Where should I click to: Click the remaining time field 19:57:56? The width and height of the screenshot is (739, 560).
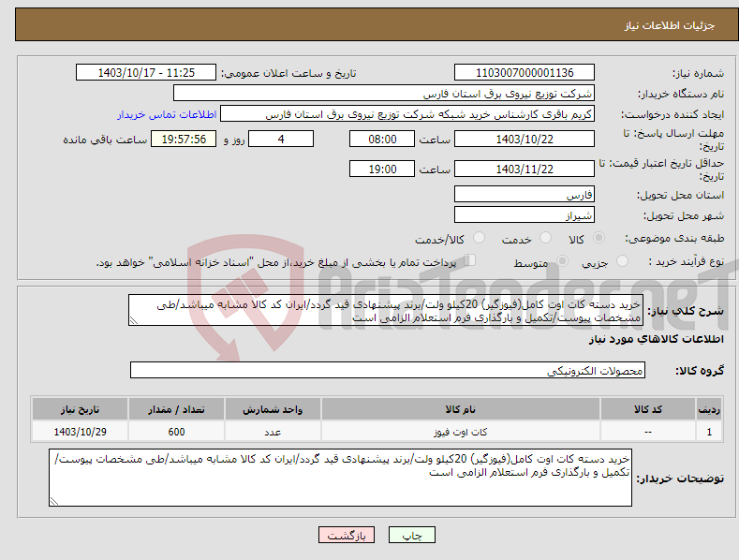[184, 139]
